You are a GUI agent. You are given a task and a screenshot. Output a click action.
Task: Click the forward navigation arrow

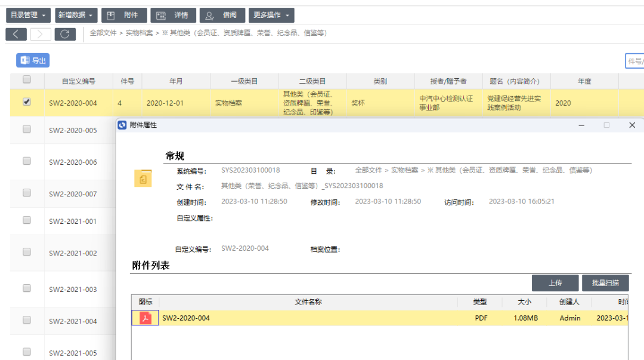[x=41, y=34]
